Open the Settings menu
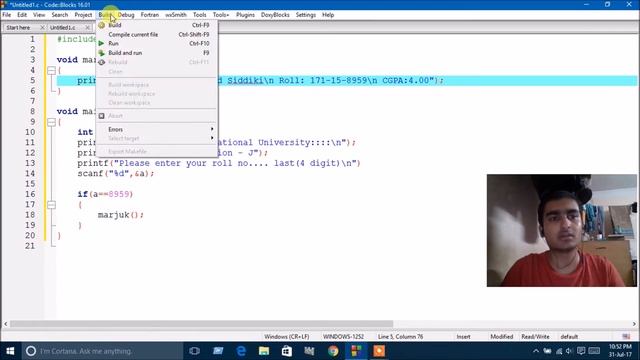The image size is (640, 360). coord(306,15)
